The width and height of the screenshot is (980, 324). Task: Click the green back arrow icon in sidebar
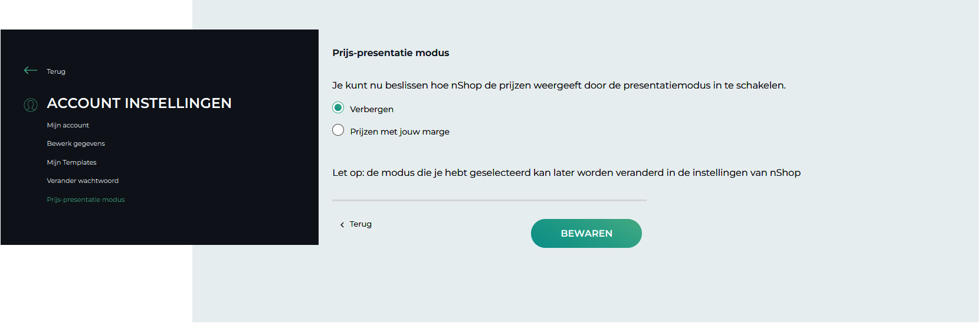click(x=31, y=70)
